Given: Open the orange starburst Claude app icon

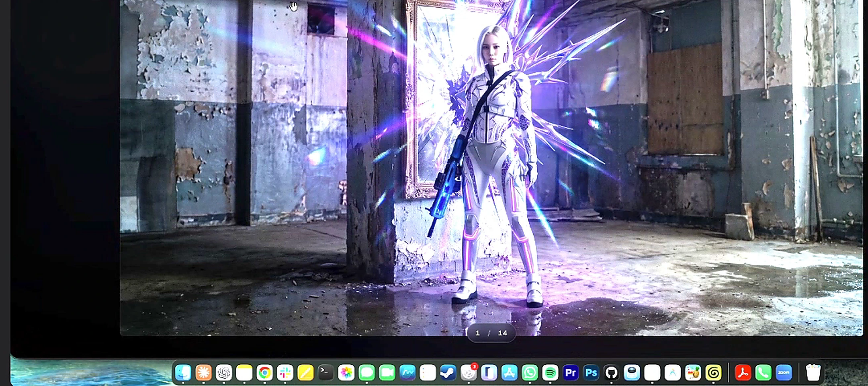Looking at the screenshot, I should pyautogui.click(x=204, y=373).
